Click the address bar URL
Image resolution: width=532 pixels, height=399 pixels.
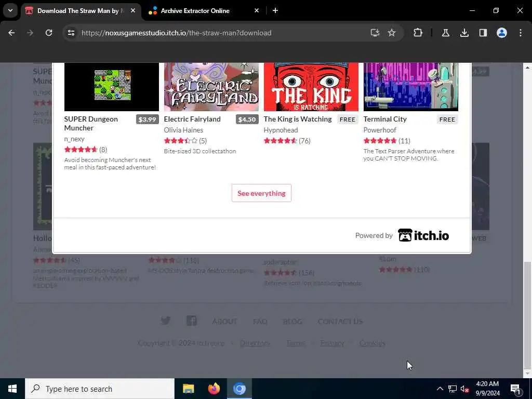click(177, 33)
